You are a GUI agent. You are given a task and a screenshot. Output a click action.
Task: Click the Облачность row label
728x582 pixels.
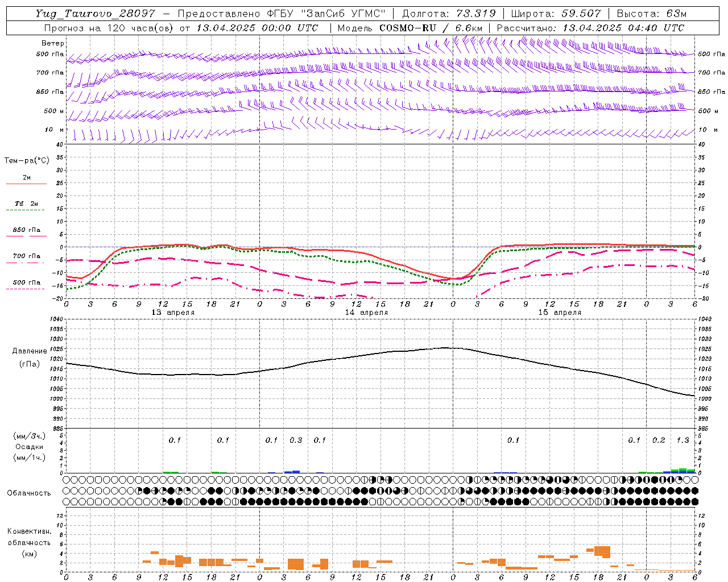point(29,493)
